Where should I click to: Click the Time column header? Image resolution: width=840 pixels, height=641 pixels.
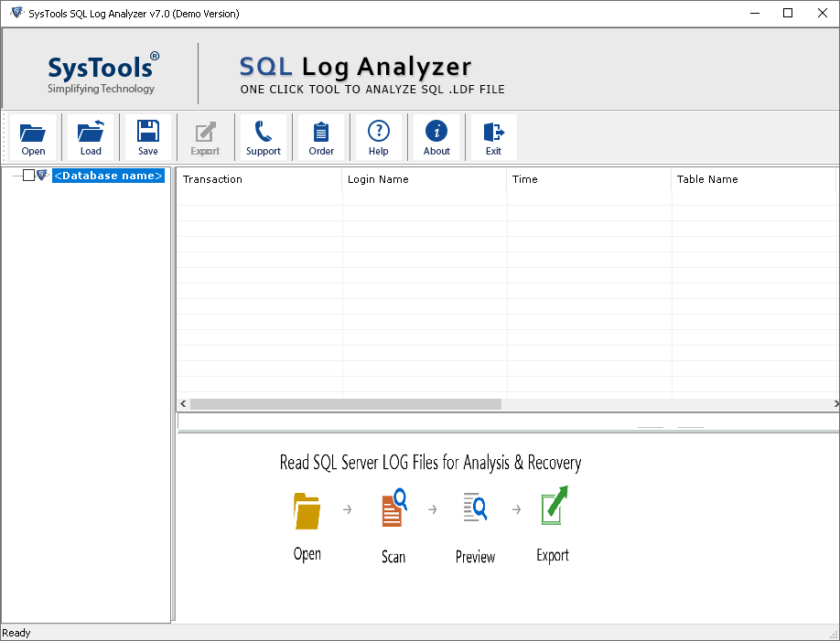[524, 180]
